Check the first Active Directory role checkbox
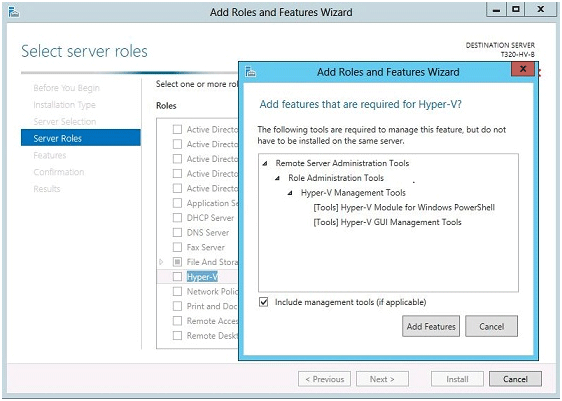 [x=177, y=129]
